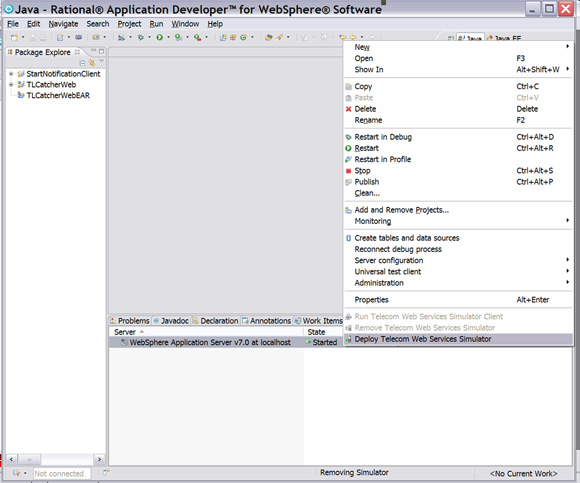Select WebSphere Application Server v7.0 row
The image size is (580, 483).
pyautogui.click(x=226, y=342)
